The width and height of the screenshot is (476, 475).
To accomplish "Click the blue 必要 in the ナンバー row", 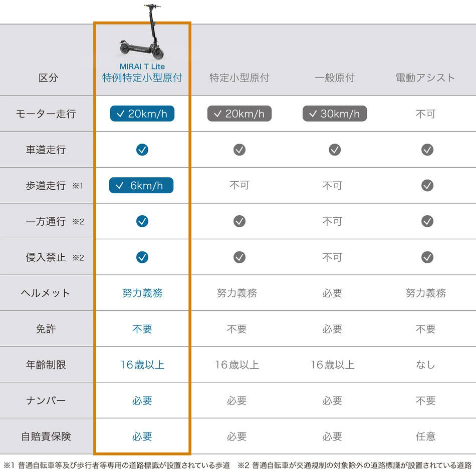I will (x=142, y=401).
